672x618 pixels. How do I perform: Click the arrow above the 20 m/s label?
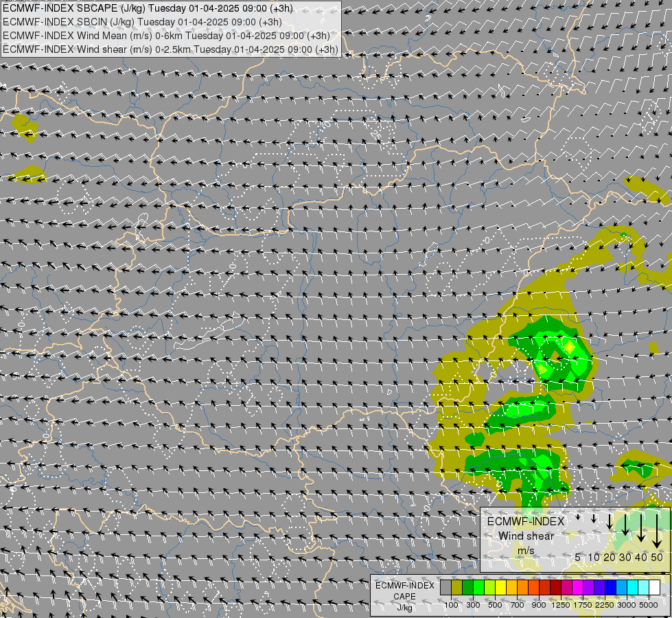pyautogui.click(x=610, y=522)
